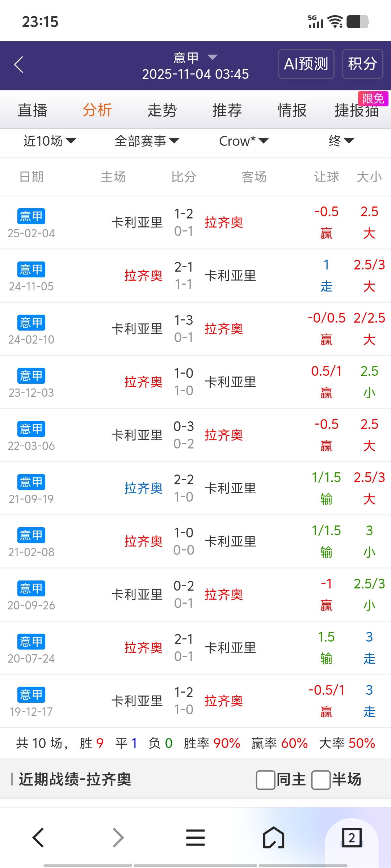Image resolution: width=391 pixels, height=868 pixels.
Task: Tap the 限免 badge
Action: click(x=373, y=99)
